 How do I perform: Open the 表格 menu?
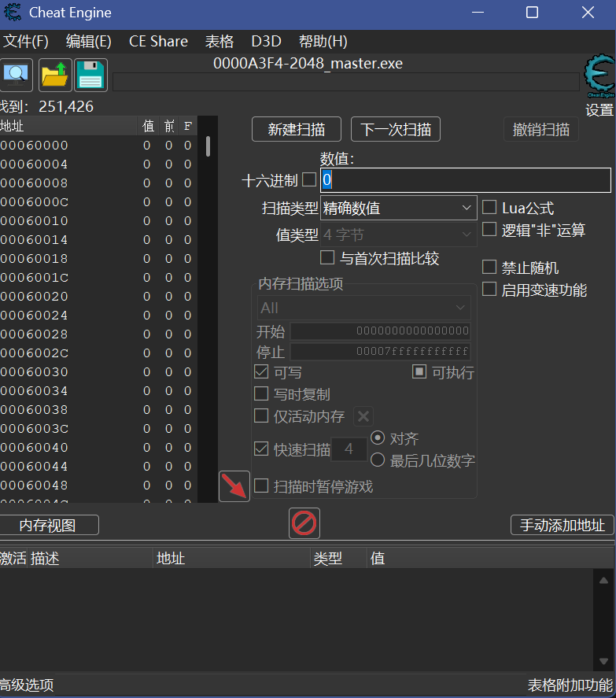click(219, 42)
